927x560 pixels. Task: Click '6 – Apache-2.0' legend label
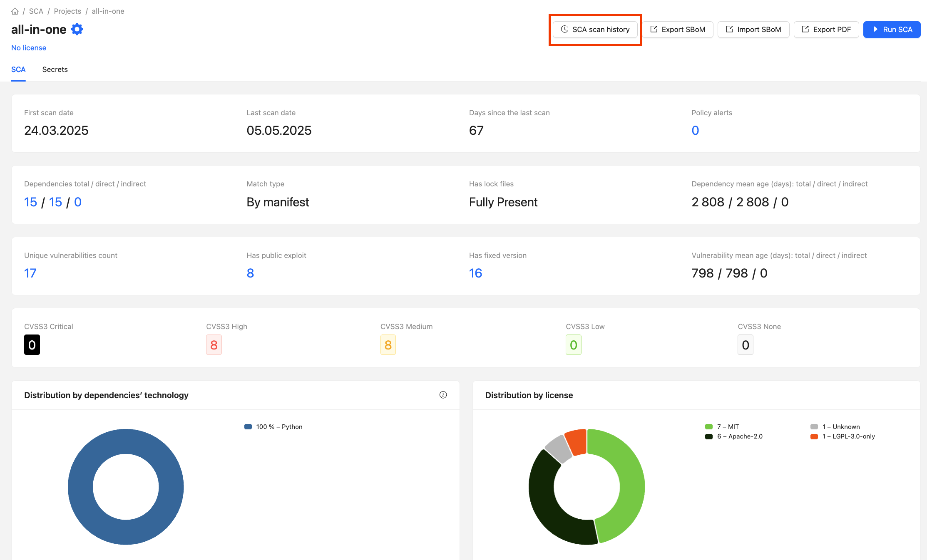pos(740,436)
